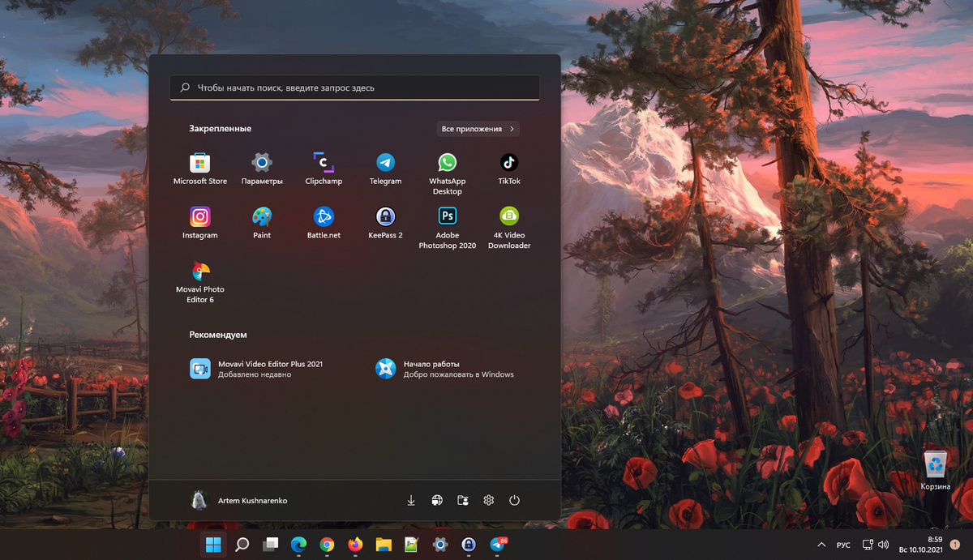Open Microsoft Store from pinned apps

(x=199, y=169)
